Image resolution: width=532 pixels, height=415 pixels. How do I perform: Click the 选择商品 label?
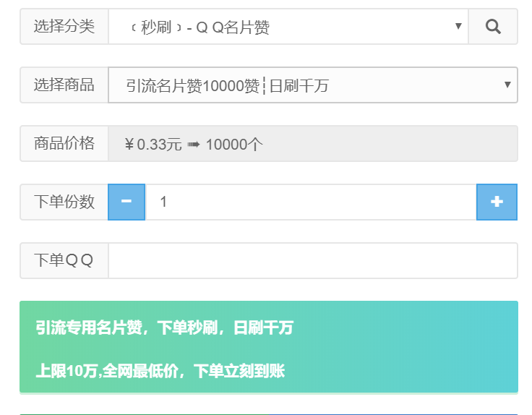tap(64, 85)
